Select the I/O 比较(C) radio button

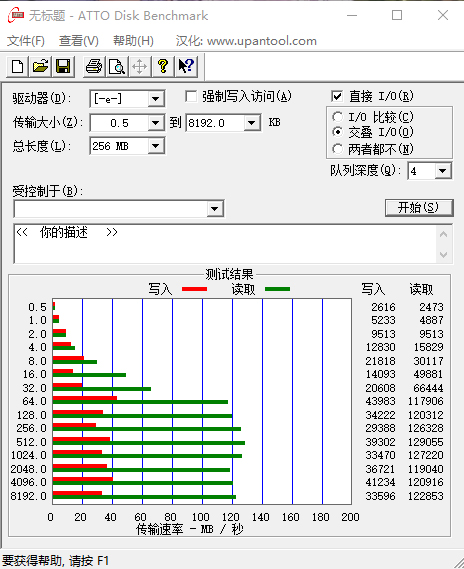[337, 117]
